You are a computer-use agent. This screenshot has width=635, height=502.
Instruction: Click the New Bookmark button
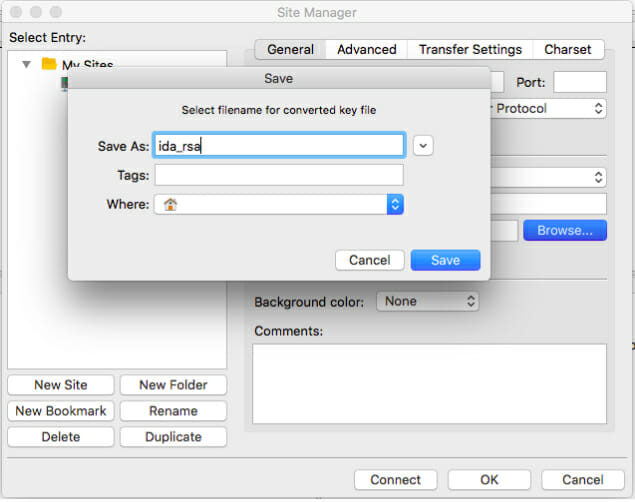61,411
